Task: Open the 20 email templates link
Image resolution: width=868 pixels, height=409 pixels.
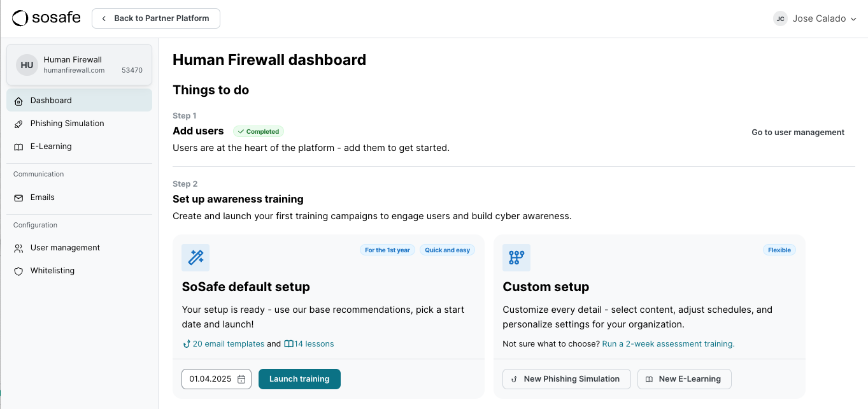Action: click(x=228, y=344)
